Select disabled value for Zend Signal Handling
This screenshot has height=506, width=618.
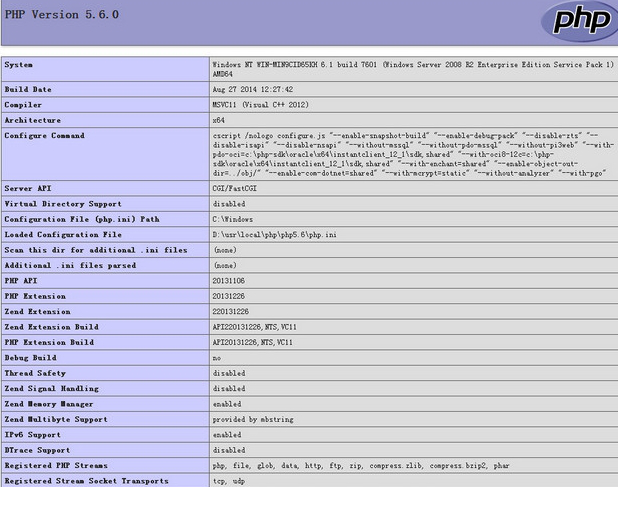[x=229, y=388]
